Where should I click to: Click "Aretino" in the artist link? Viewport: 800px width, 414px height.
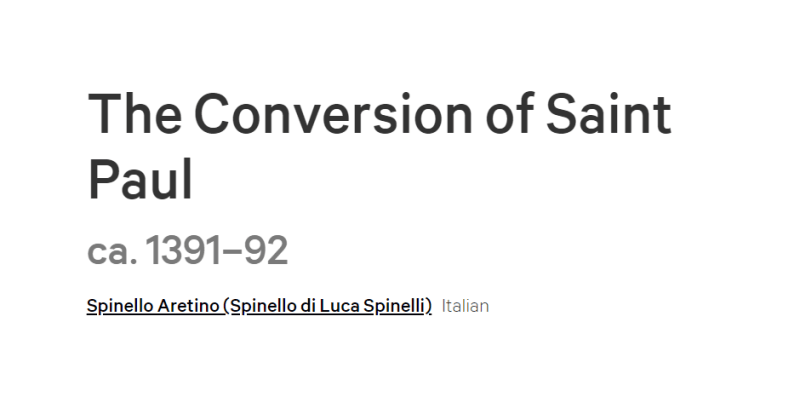pos(188,306)
